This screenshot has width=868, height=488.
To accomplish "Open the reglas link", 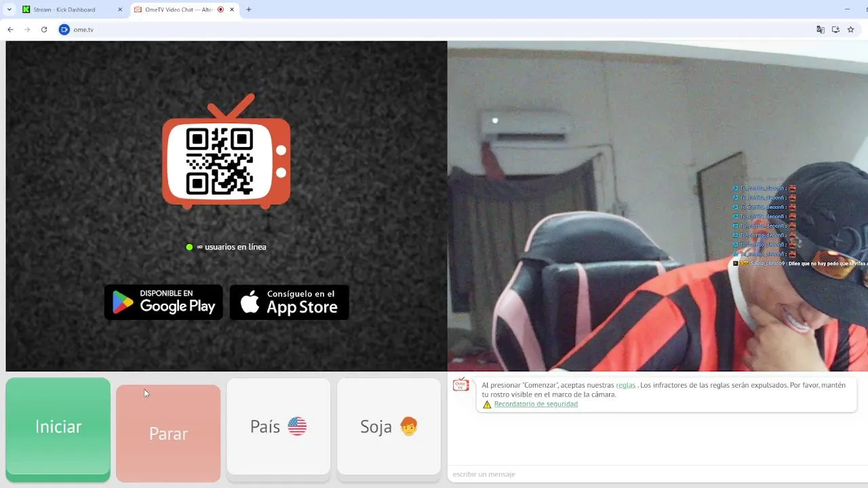I will 625,385.
